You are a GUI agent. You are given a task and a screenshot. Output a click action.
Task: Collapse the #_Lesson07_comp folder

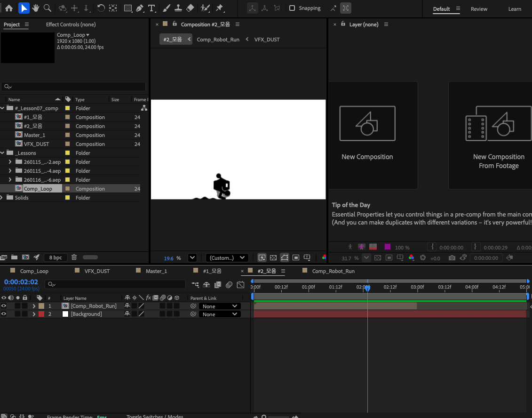pos(2,108)
